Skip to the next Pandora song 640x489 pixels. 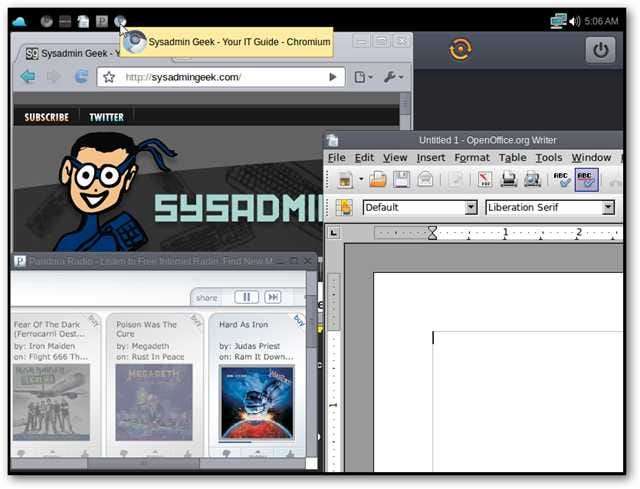(x=273, y=297)
